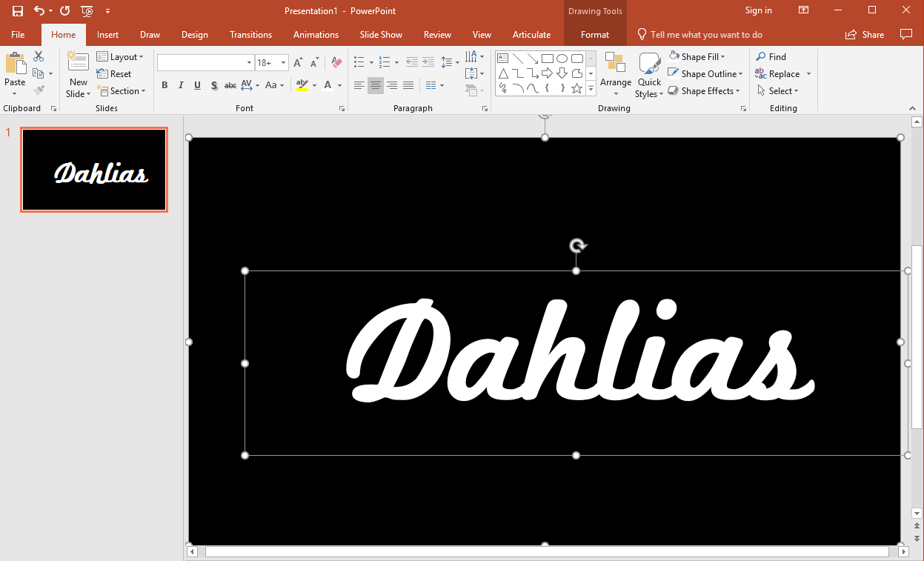
Task: Open the Arrange menu
Action: 616,75
